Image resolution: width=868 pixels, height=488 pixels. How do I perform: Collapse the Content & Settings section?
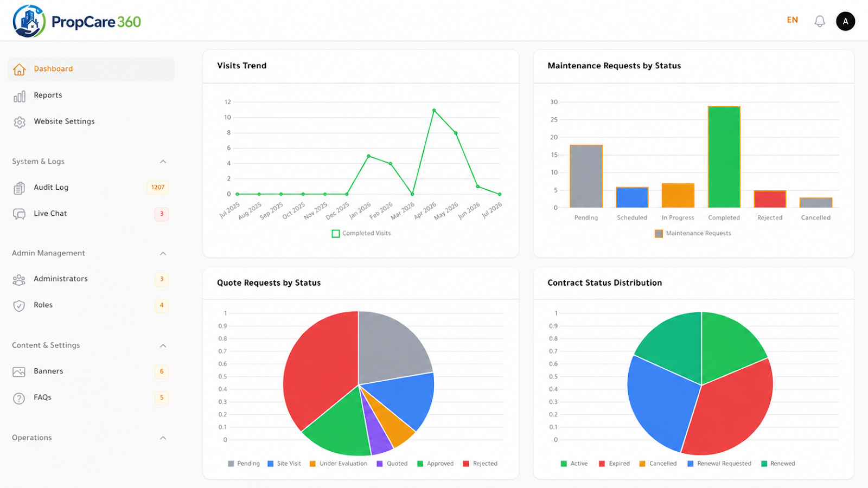163,345
